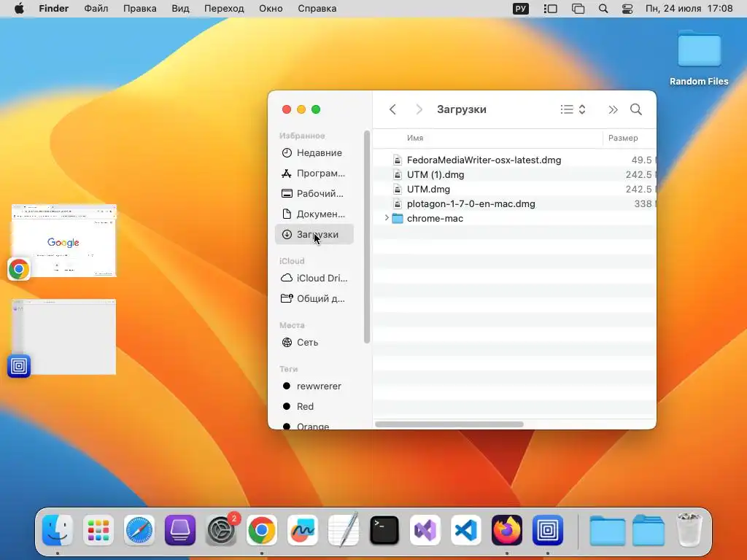Go back in the Finder window
747x560 pixels.
[x=392, y=109]
